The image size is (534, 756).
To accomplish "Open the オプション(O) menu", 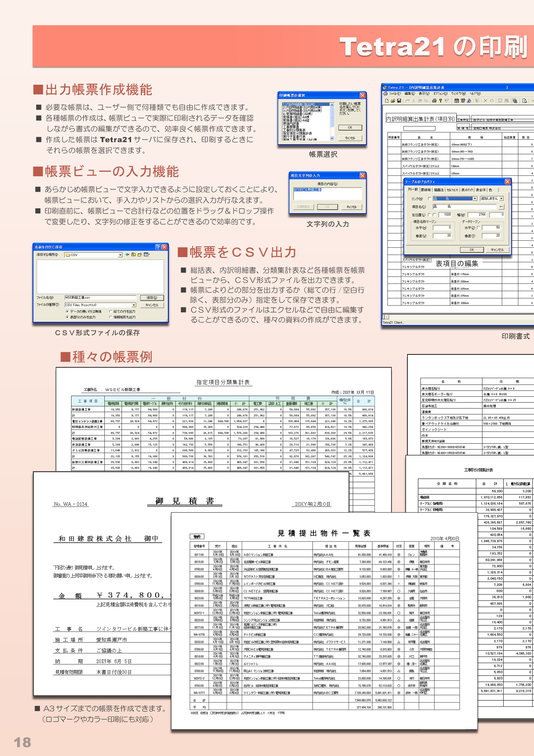I will (440, 94).
